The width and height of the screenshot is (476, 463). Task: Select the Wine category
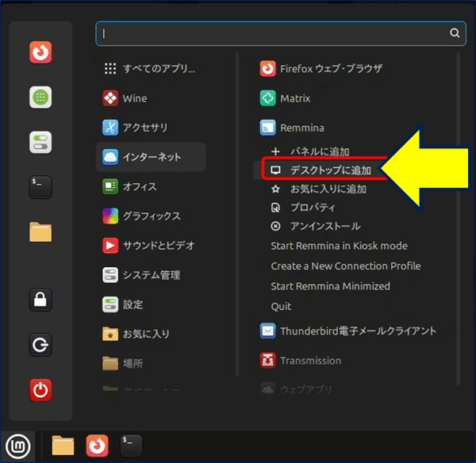[151, 98]
